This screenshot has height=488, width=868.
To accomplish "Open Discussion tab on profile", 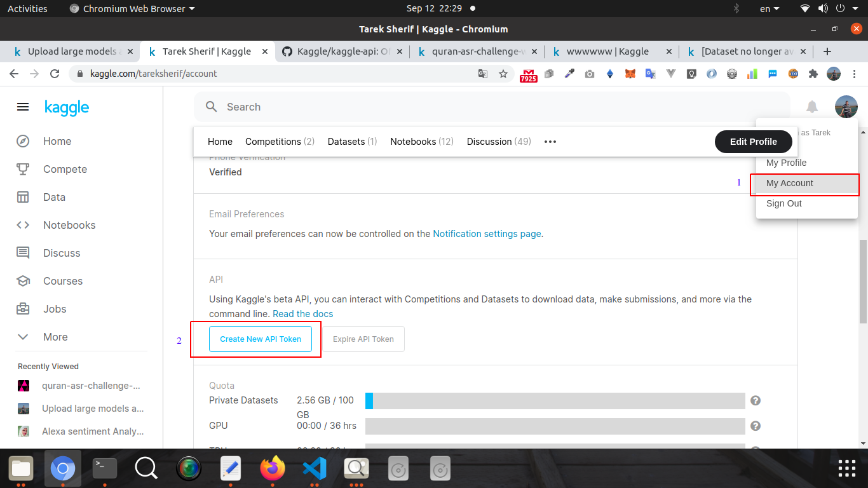I will [x=499, y=142].
